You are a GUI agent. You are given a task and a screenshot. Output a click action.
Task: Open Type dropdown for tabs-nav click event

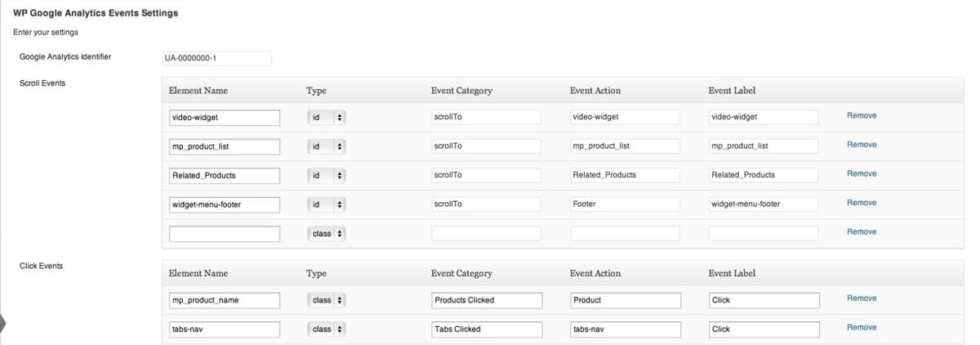[x=327, y=329]
